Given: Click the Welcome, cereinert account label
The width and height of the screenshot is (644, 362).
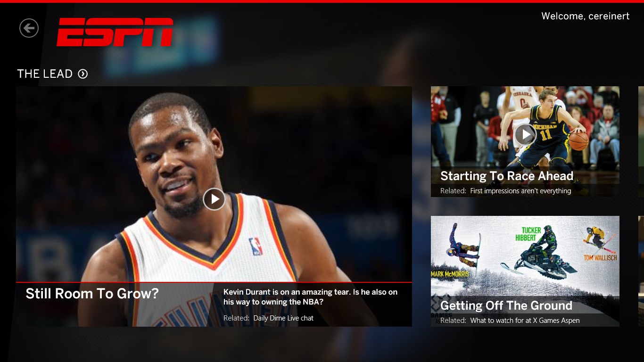Looking at the screenshot, I should (x=585, y=16).
